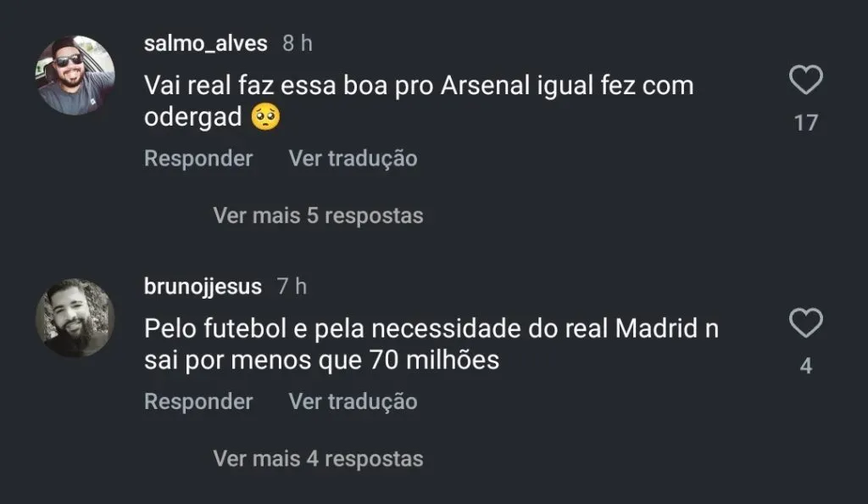
Task: View the 4 likes count
Action: [x=806, y=367]
